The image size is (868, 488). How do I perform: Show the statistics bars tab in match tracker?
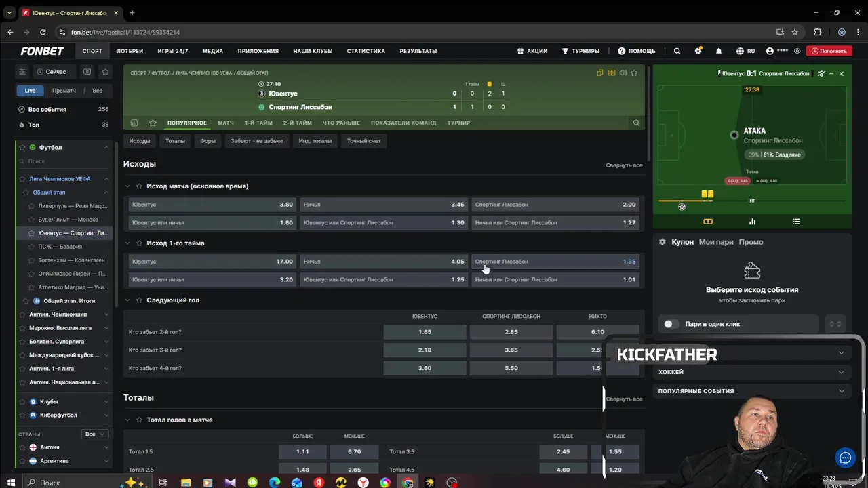[x=752, y=221]
